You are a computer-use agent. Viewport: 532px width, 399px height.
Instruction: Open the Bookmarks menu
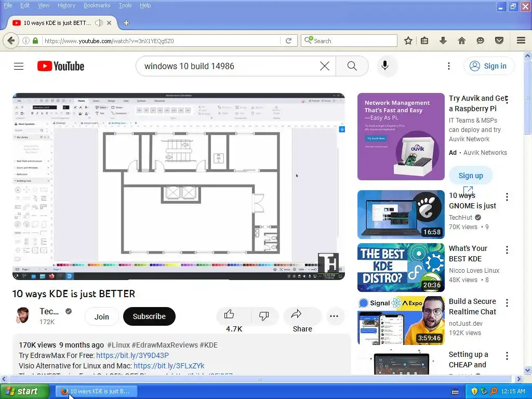pyautogui.click(x=97, y=5)
